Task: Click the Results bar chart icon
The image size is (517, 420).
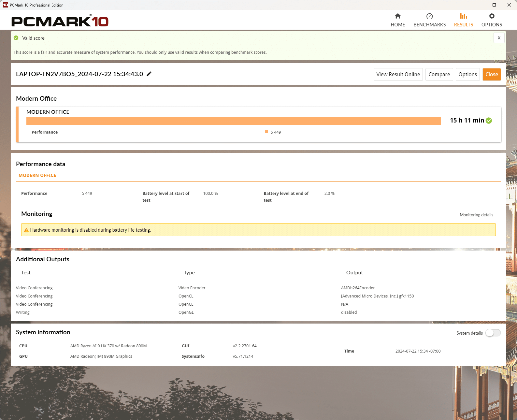Action: [463, 16]
